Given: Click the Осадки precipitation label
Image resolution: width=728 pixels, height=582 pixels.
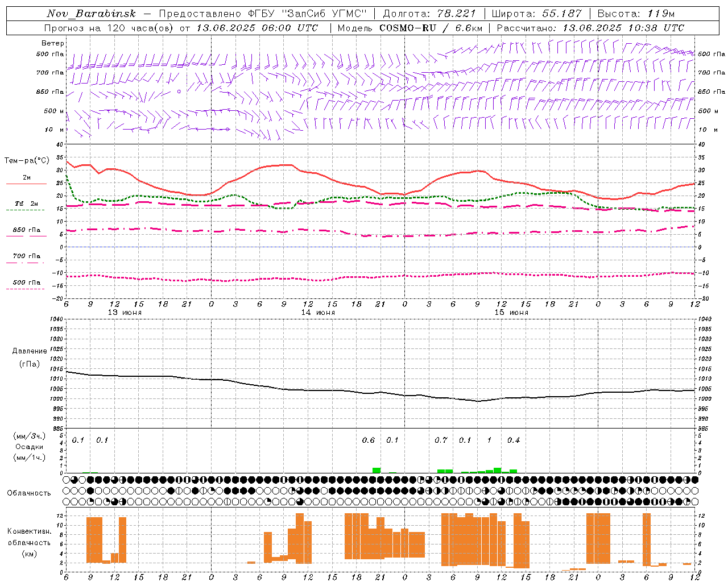Looking at the screenshot, I should click(x=30, y=447).
